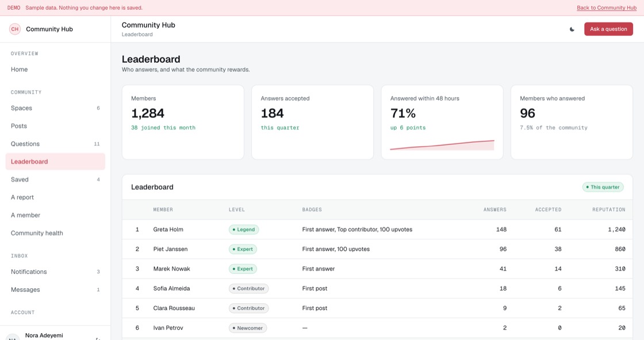Click the ANSWERS column header

[x=494, y=209]
